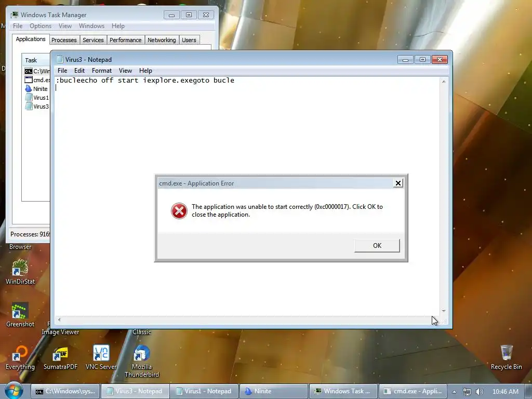Viewport: 532px width, 399px height.
Task: Click Notepad vertical scrollbar up arrow
Action: 444,82
